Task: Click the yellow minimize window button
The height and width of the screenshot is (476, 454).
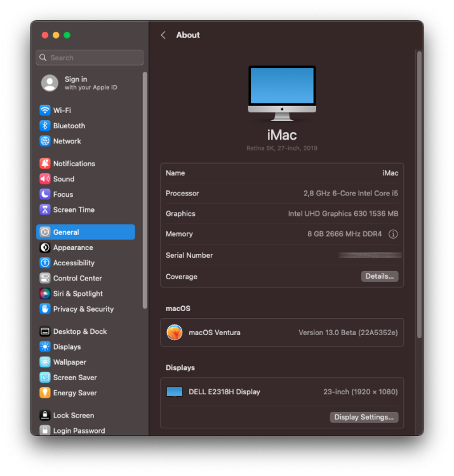Action: click(56, 35)
